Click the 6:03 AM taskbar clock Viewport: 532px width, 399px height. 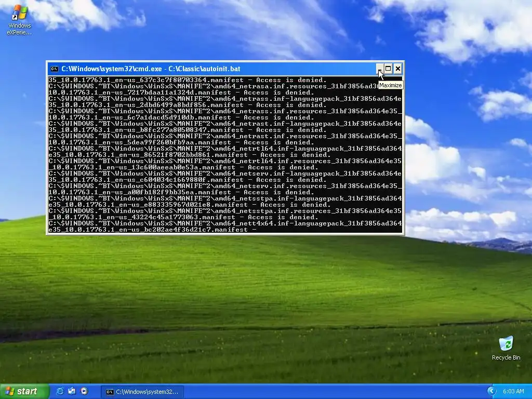point(513,392)
